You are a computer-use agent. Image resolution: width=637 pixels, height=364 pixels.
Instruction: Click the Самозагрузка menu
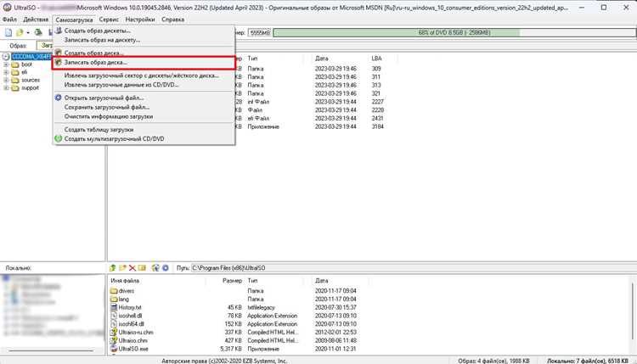tap(74, 20)
